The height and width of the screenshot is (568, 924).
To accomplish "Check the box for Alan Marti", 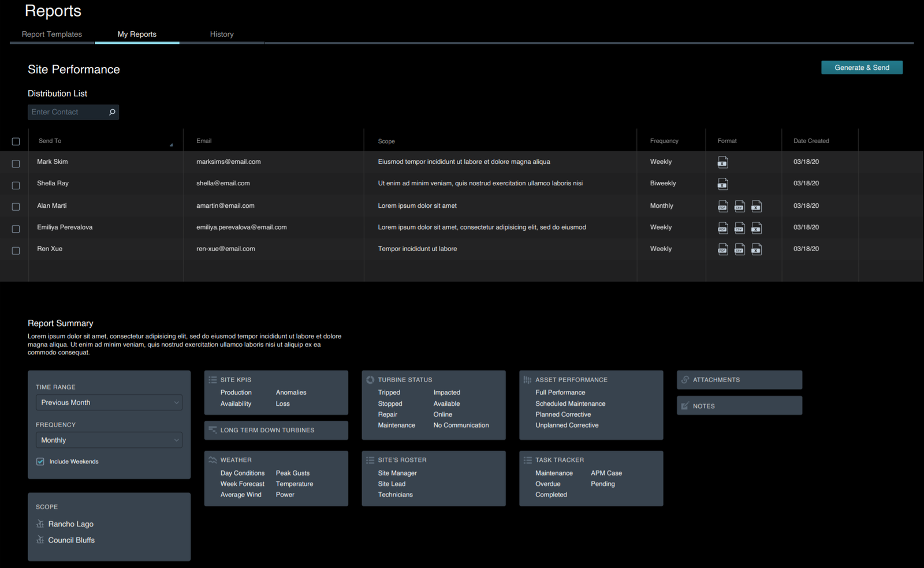I will pyautogui.click(x=16, y=207).
